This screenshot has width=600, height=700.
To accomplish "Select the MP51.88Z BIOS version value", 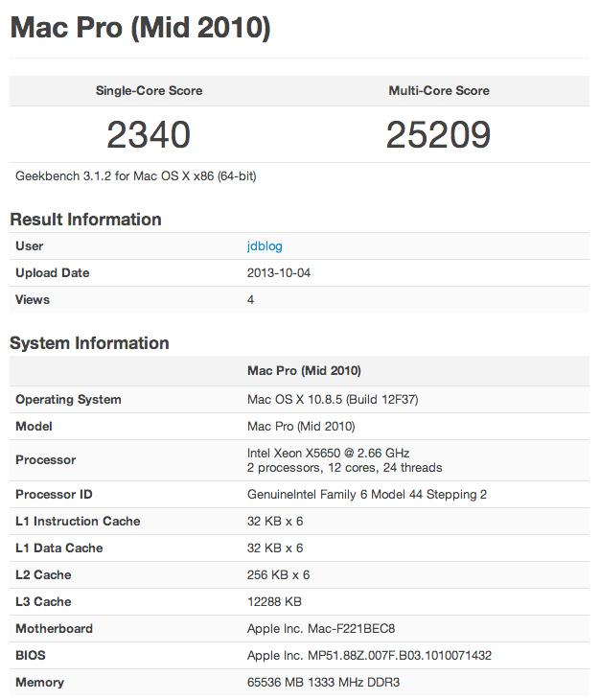I will 369,655.
